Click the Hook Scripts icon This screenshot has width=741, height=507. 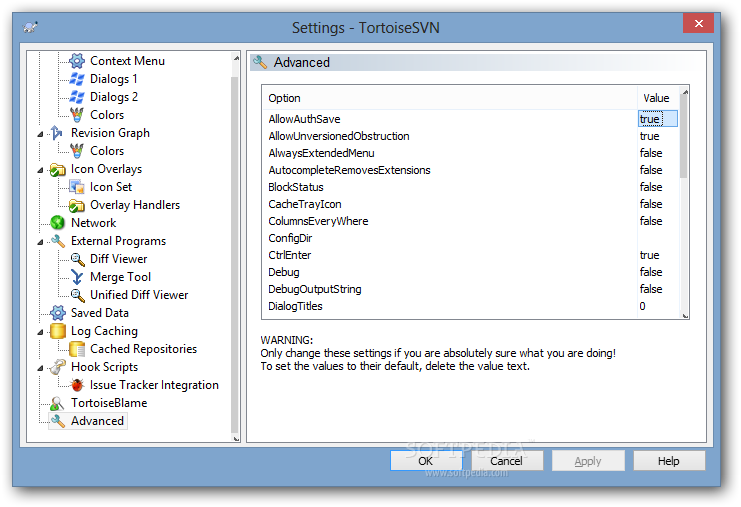[58, 367]
